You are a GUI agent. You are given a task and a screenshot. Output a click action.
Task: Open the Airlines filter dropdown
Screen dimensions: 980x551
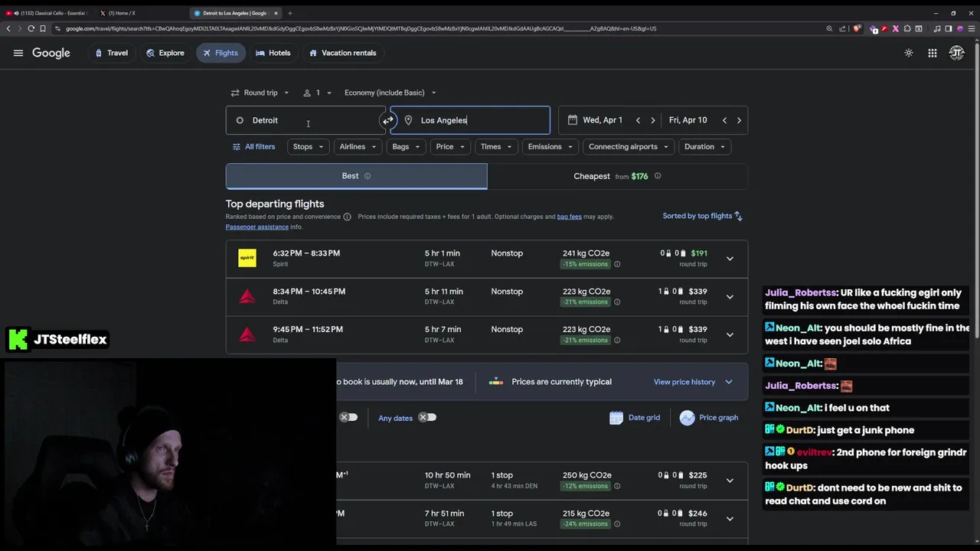(359, 147)
